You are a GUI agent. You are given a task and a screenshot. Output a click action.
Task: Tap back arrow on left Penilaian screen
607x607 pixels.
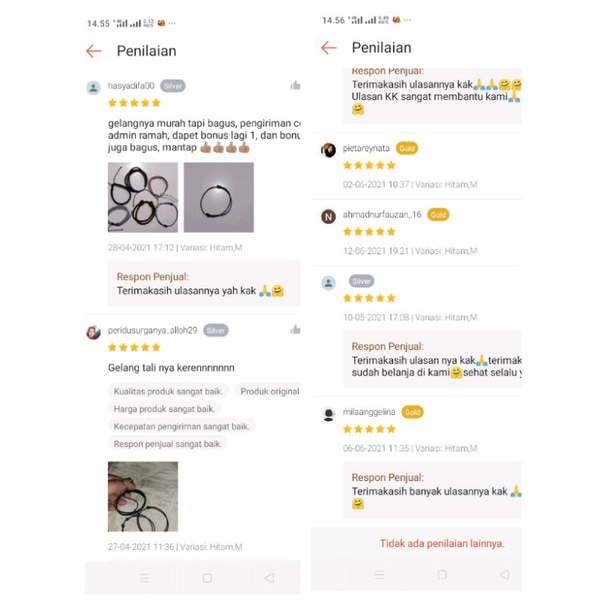click(94, 51)
